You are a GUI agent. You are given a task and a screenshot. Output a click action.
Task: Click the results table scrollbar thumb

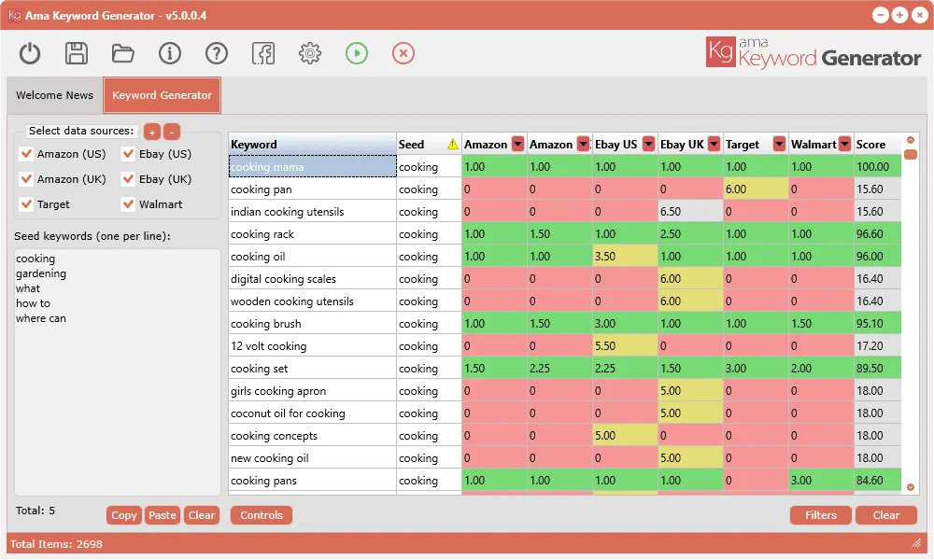[x=910, y=155]
